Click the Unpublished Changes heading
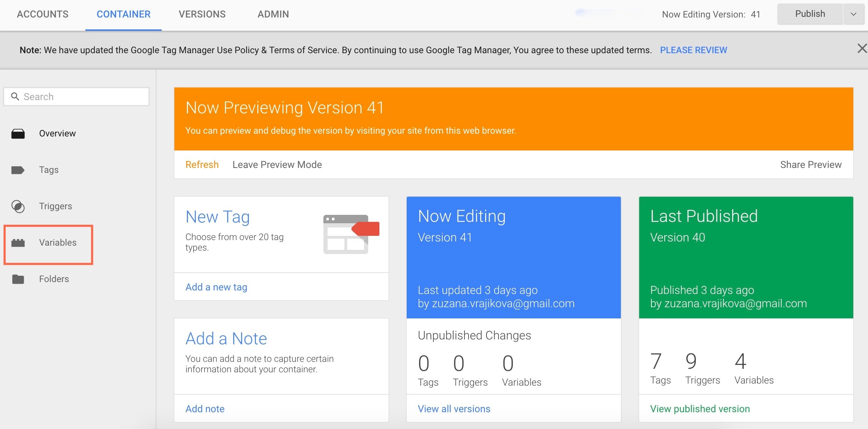The width and height of the screenshot is (868, 429). point(474,335)
